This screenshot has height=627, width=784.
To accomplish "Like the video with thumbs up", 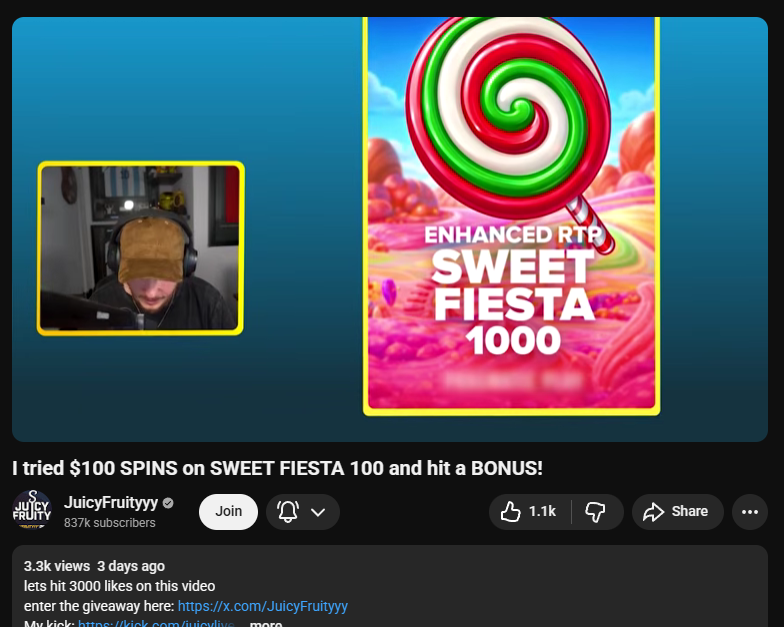I will [x=530, y=512].
